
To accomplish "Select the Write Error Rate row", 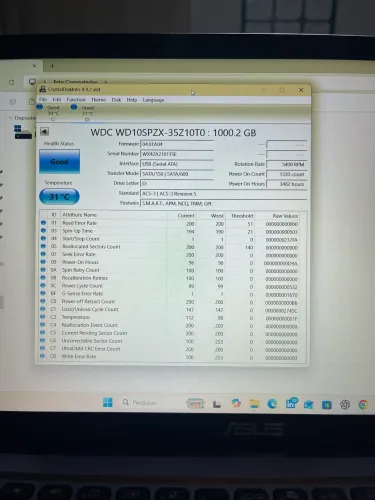I will 169,357.
